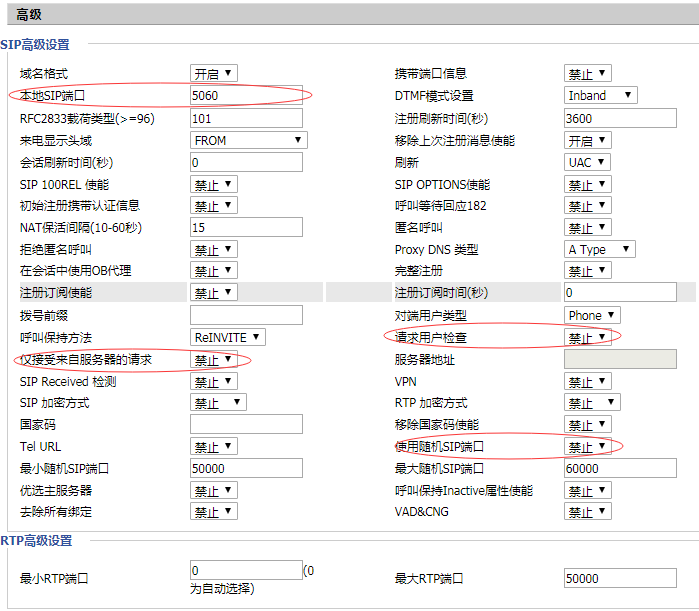Image resolution: width=699 pixels, height=611 pixels.
Task: Expand the 对端用户类型 Phone dropdown
Action: [x=592, y=315]
